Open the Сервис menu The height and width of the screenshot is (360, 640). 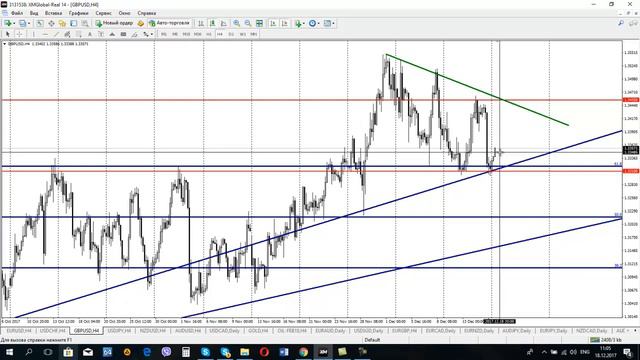(104, 13)
